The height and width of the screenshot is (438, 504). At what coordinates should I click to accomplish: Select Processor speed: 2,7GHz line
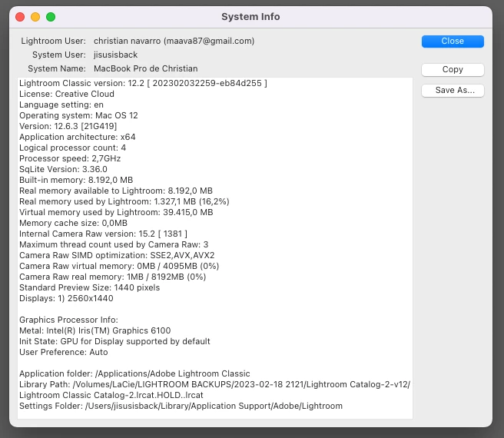click(70, 158)
